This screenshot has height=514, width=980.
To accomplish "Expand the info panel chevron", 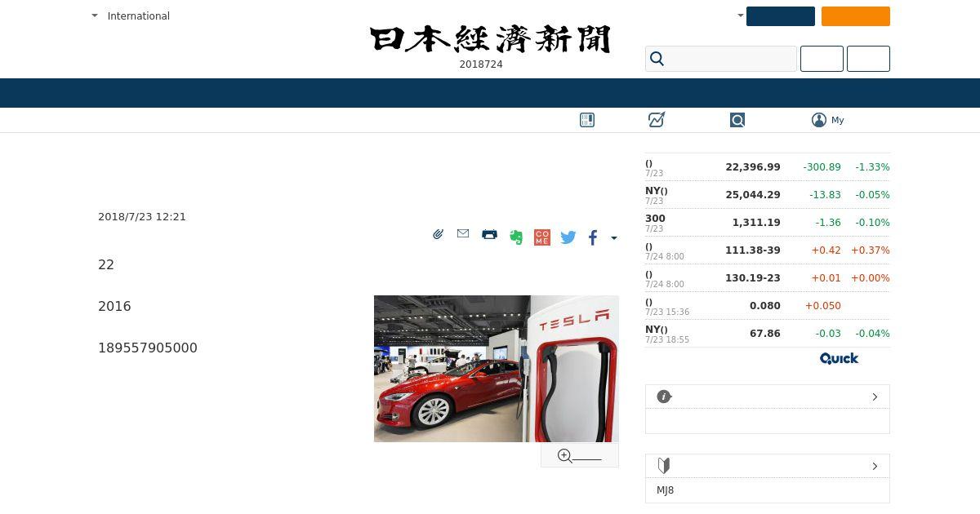I will click(x=875, y=397).
